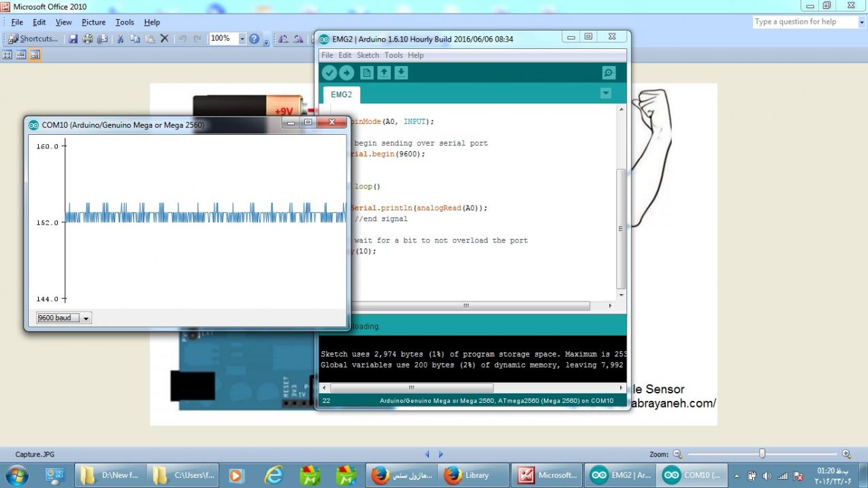Image resolution: width=868 pixels, height=488 pixels.
Task: Click the zoom slider handle at bottom
Action: click(762, 454)
